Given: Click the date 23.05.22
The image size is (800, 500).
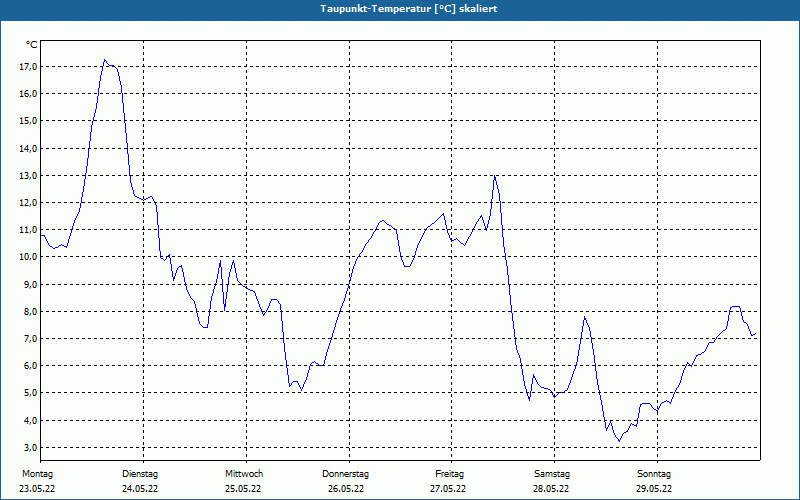Looking at the screenshot, I should (37, 489).
